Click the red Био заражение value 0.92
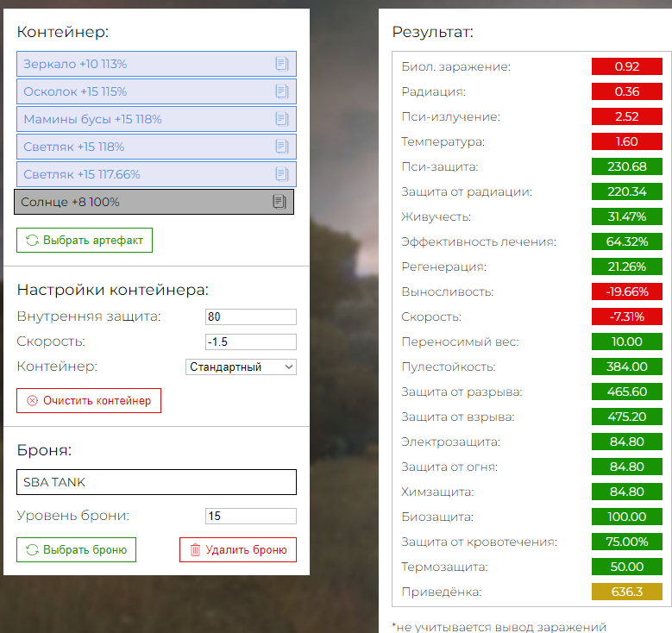 [x=626, y=66]
